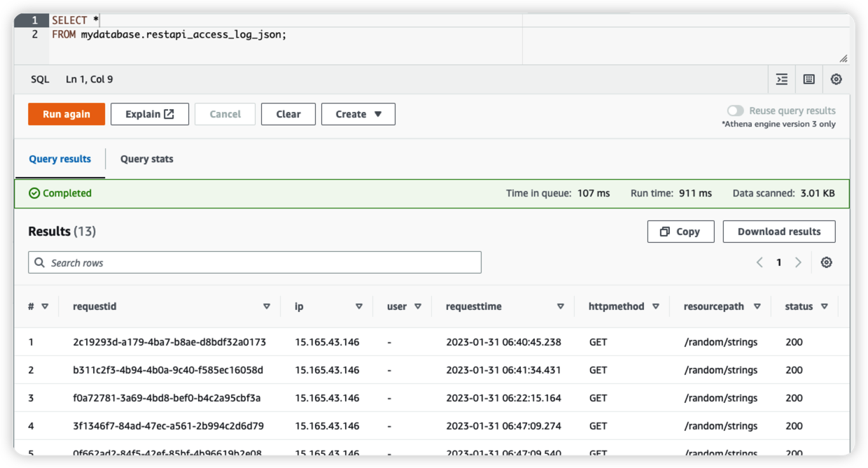
Task: Click requestid f0a72781-3a69-4bd8-bef0-b4c2a95cbf3a
Action: tap(167, 398)
